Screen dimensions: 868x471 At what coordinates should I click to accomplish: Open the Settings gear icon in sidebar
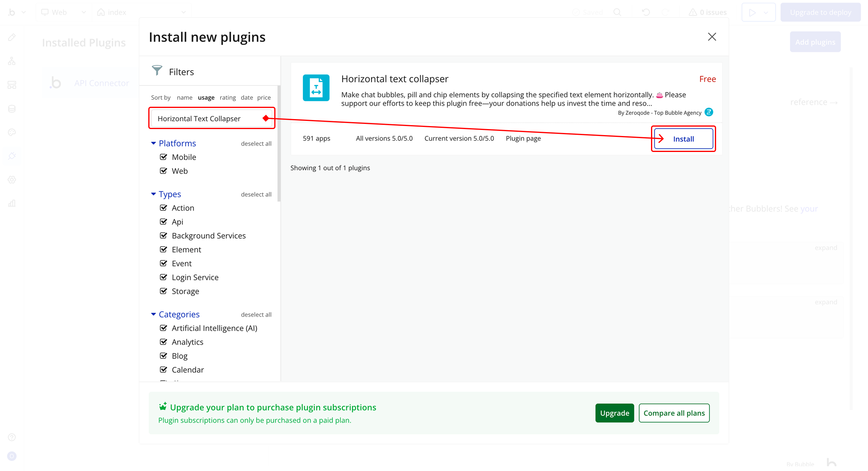[x=12, y=180]
